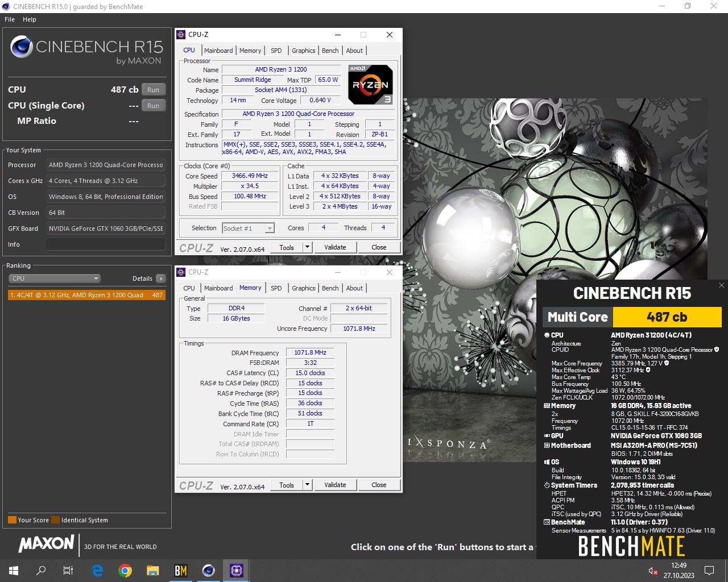
Task: Click the Ryzen 3 logo in CPU-Z
Action: click(x=370, y=85)
